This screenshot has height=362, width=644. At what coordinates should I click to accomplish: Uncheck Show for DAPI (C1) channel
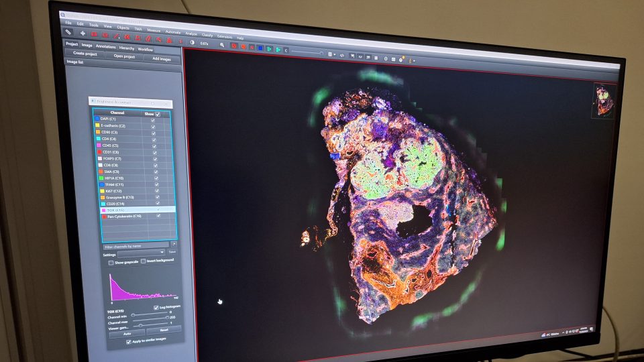tap(153, 119)
